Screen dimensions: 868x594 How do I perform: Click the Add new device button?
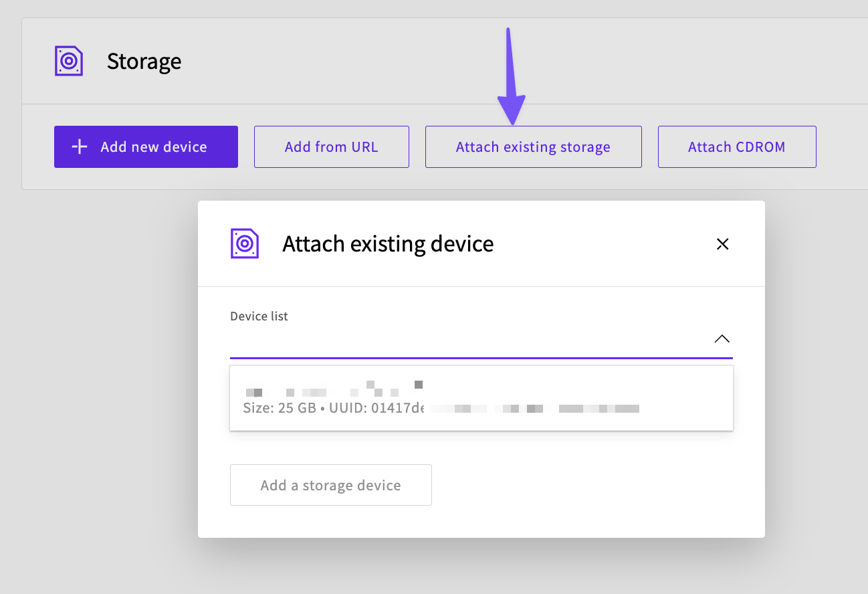tap(146, 146)
